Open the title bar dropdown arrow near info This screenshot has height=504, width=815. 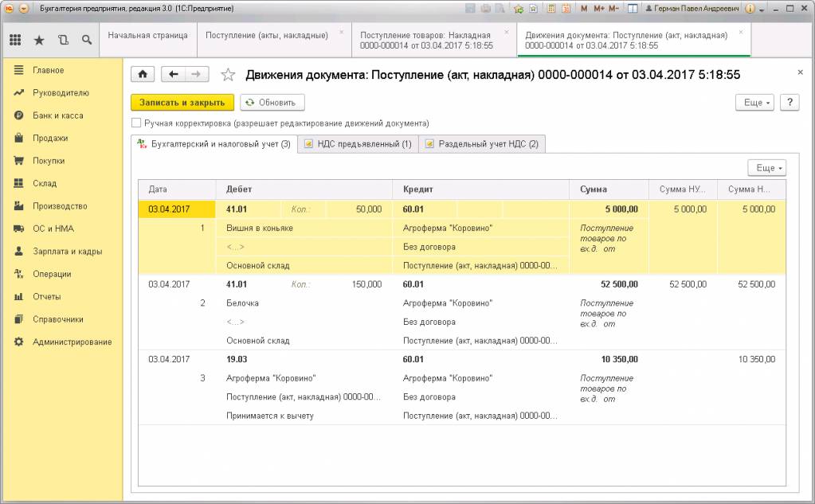tap(762, 10)
